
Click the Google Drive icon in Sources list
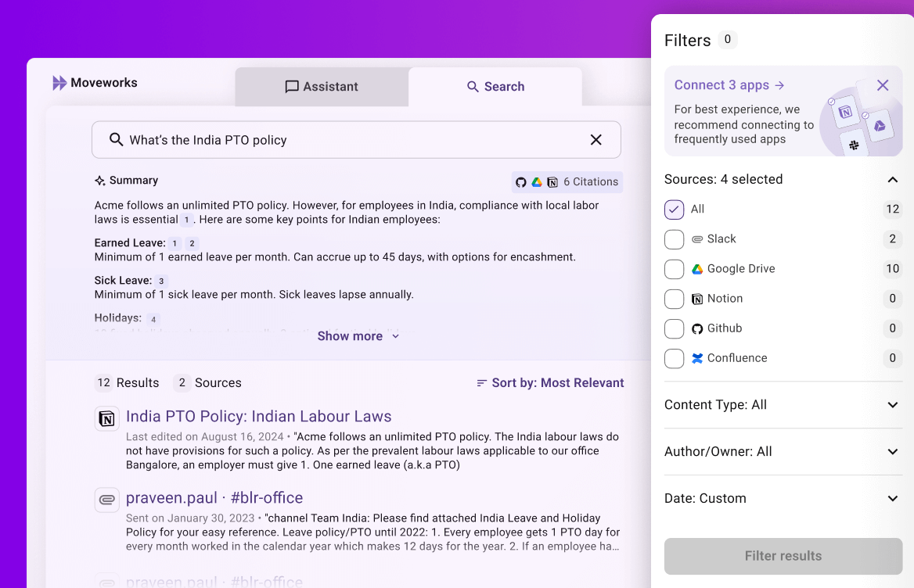pyautogui.click(x=696, y=269)
